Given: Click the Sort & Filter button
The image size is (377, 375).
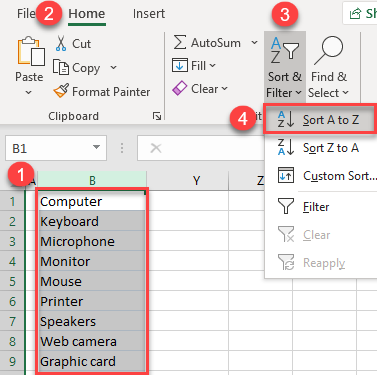Looking at the screenshot, I should pos(285,67).
